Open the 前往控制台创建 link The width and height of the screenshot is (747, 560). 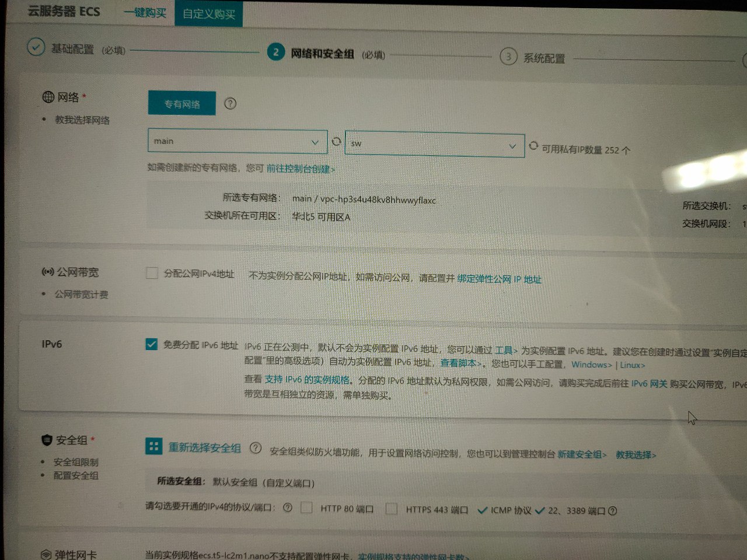[x=301, y=169]
